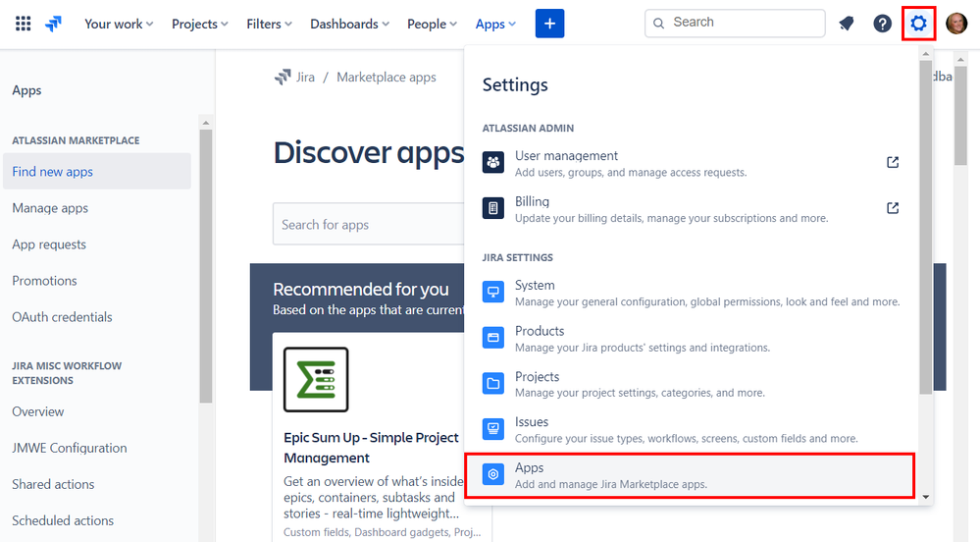The image size is (980, 542).
Task: Open User management external link icon
Action: coord(893,163)
